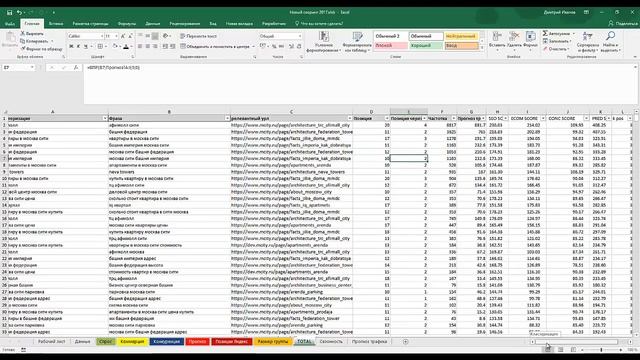Open the Позиции Яндекс sheet tab
Screen dimensions: 640x360
click(231, 342)
